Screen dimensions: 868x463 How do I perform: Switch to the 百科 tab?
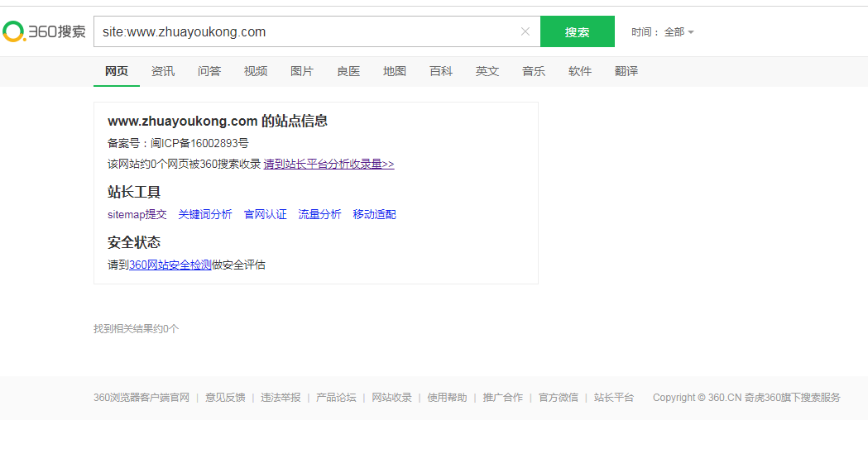click(441, 71)
